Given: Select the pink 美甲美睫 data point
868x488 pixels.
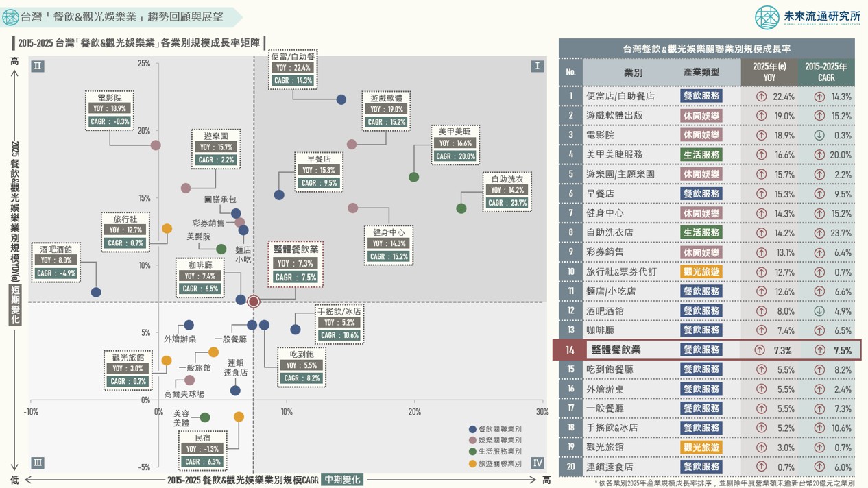Looking at the screenshot, I should 414,177.
